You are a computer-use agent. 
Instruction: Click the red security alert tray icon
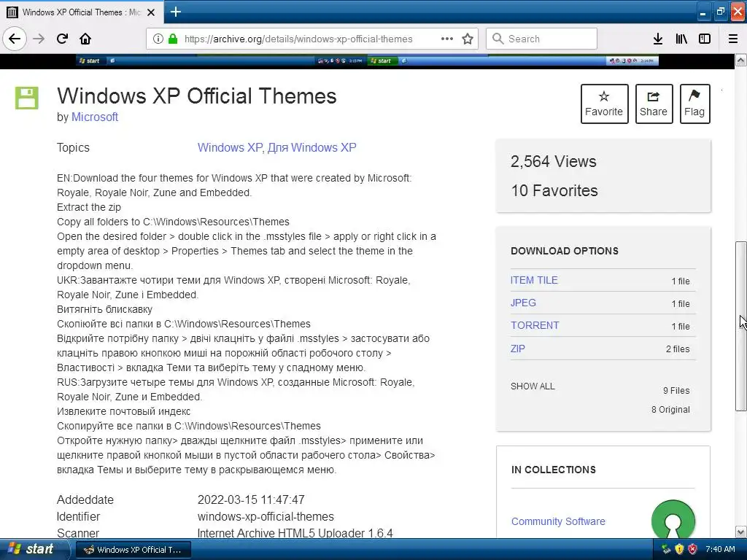pyautogui.click(x=692, y=550)
